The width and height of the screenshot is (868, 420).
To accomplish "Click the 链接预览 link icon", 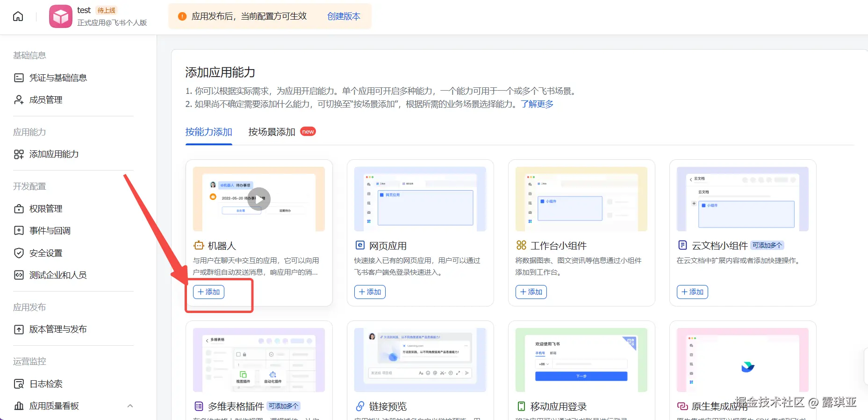I will coord(360,406).
